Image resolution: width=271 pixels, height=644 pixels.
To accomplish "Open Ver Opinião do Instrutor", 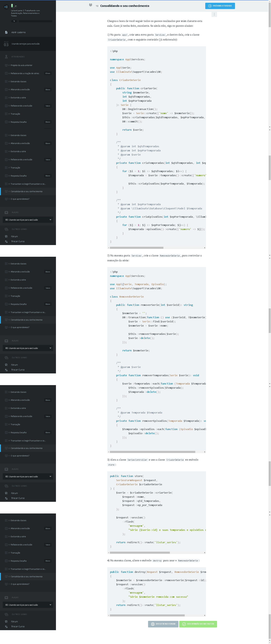I will point(198,624).
